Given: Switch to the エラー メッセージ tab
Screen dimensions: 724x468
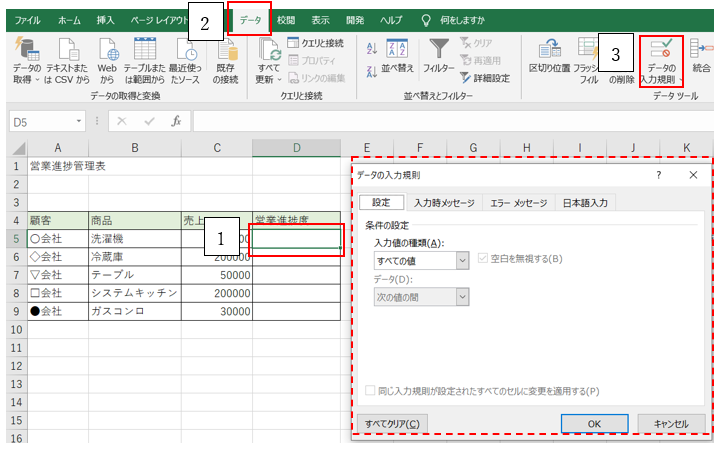Looking at the screenshot, I should point(518,202).
